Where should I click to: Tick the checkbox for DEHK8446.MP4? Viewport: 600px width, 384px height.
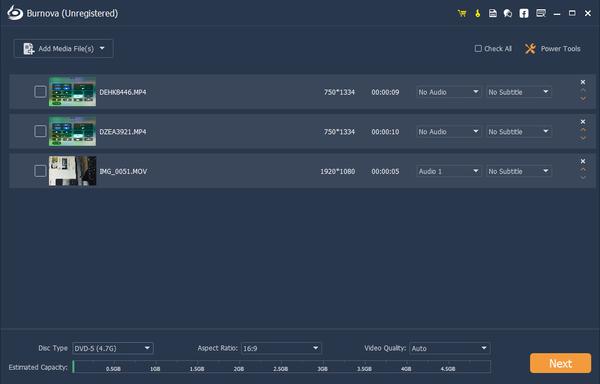click(40, 92)
